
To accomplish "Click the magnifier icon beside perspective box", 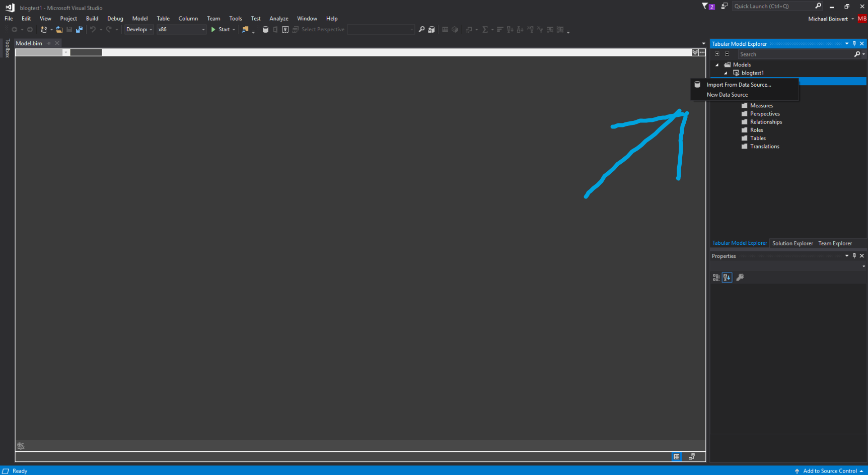I will point(422,30).
